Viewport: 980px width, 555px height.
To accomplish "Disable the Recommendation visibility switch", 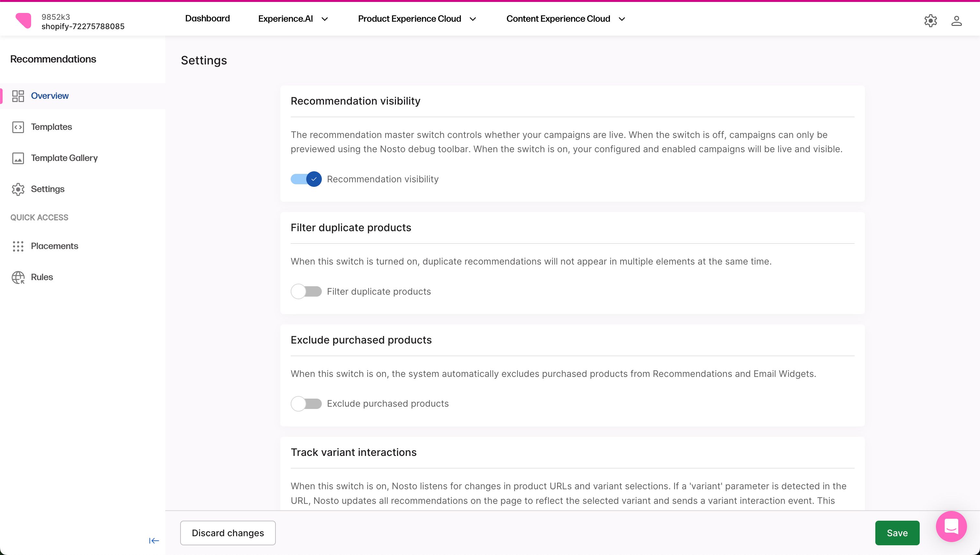I will coord(306,179).
